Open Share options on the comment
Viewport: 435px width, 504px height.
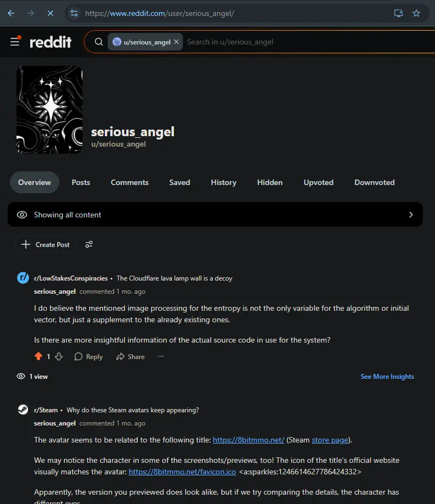point(130,356)
